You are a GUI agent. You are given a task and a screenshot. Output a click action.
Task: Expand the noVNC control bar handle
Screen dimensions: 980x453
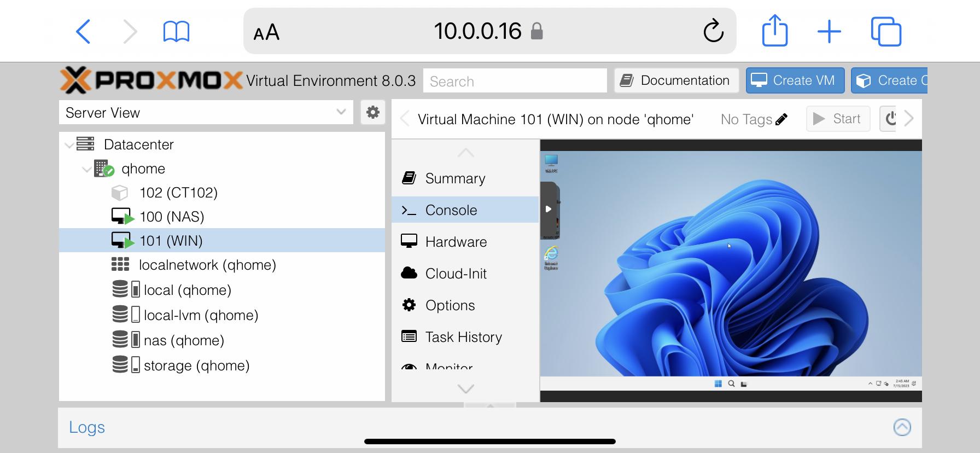point(549,210)
